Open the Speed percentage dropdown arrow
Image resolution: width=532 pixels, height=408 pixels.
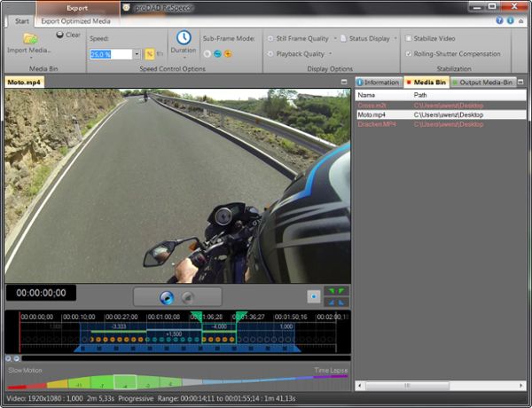point(137,54)
